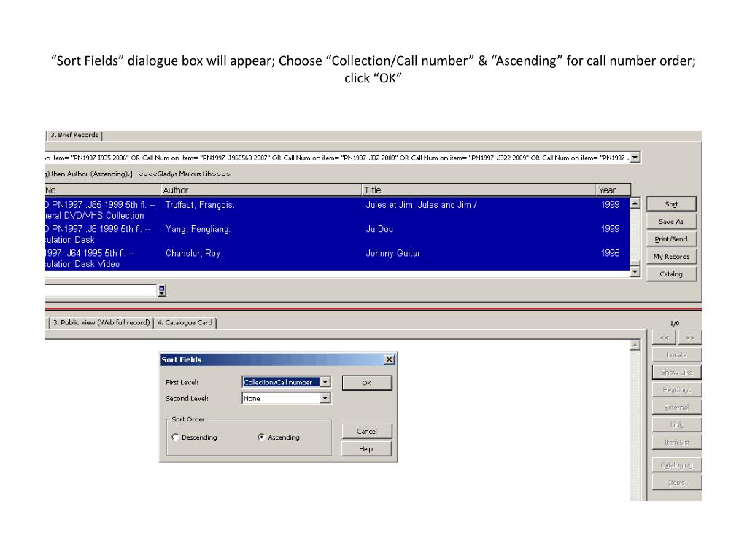Click the Link button

(676, 425)
